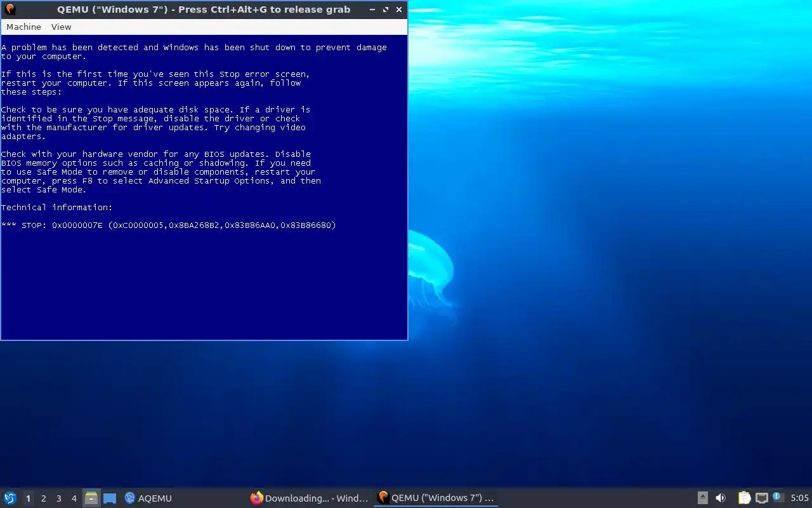
Task: Minimize the QEMU Windows 7 window
Action: point(372,10)
